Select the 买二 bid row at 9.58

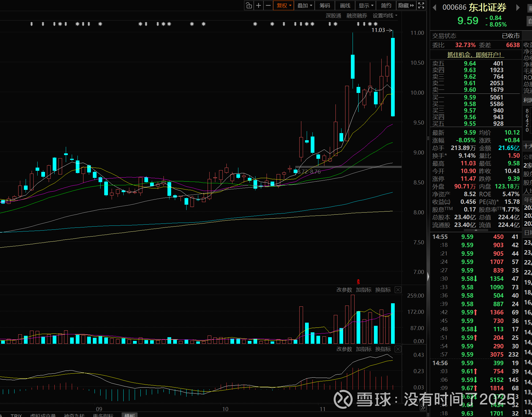pos(476,104)
